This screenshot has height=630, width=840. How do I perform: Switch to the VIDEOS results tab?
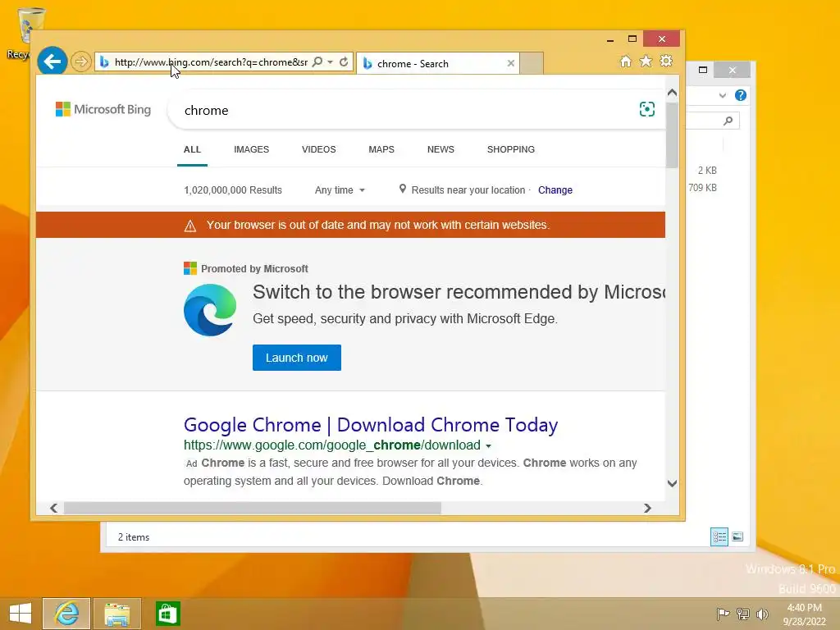319,149
